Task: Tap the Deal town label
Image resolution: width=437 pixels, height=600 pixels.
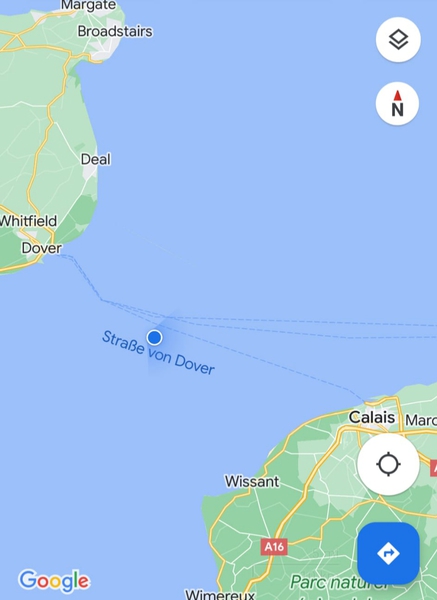Action: [x=96, y=159]
